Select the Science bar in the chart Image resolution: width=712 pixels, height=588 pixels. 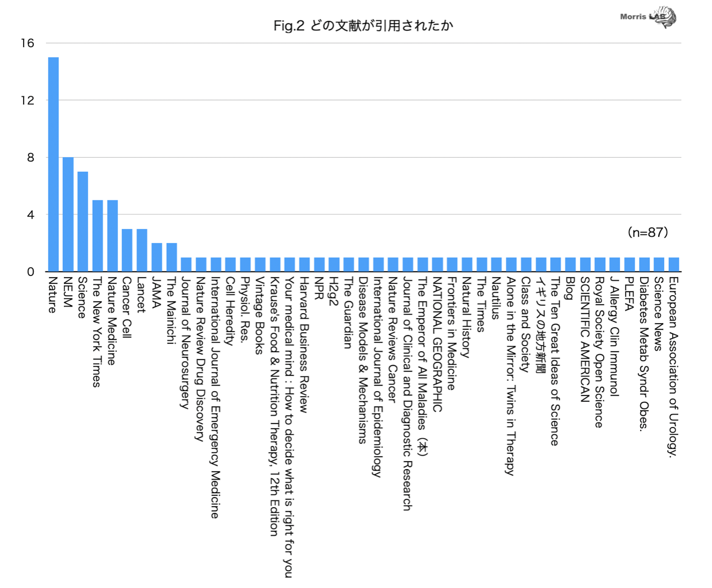pos(83,222)
